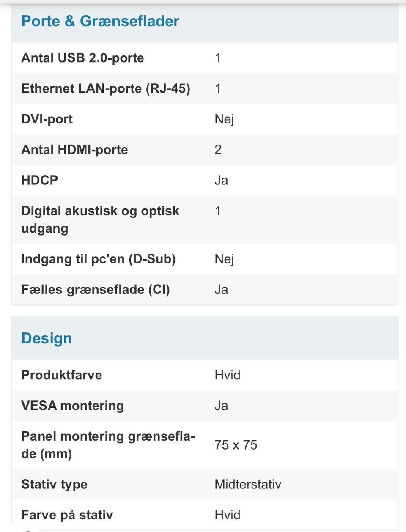Click the 'DVI-port' specification label
This screenshot has width=406, height=532.
pos(47,119)
